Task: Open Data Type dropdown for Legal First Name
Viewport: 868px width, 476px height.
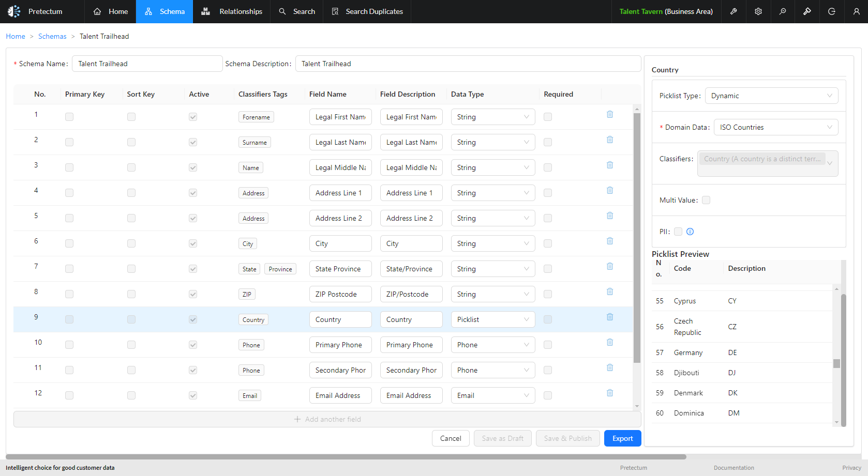Action: pos(492,117)
